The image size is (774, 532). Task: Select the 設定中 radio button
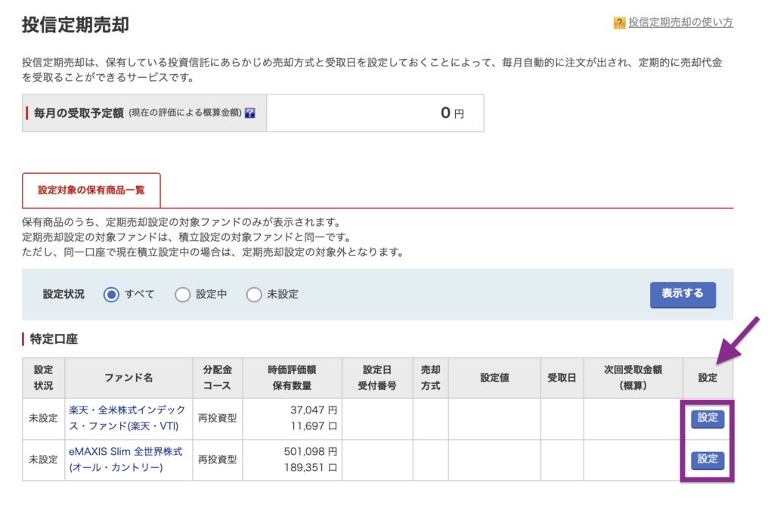point(182,295)
